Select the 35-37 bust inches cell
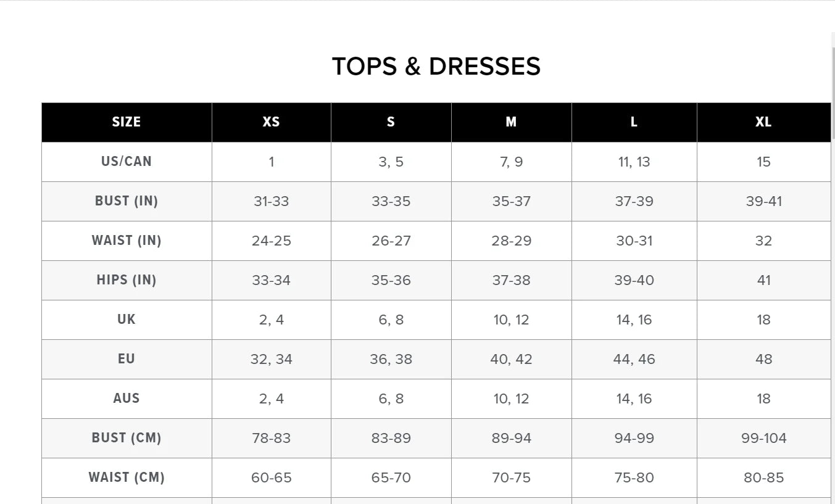 click(511, 201)
